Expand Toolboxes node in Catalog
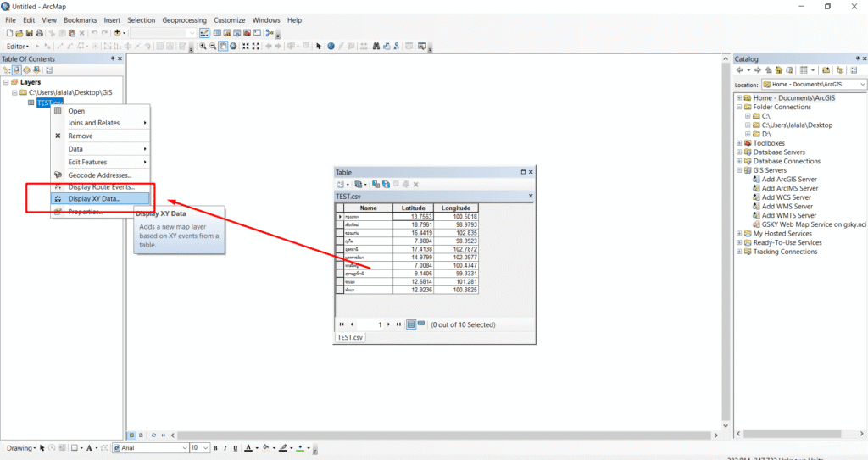Viewport: 868px width, 460px height. coord(739,143)
